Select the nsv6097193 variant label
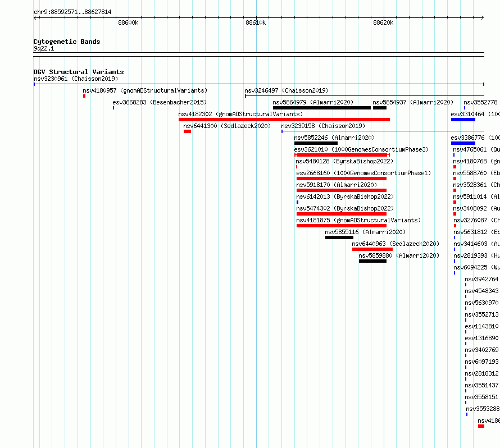Image resolution: width=500 pixels, height=448 pixels. 481,362
